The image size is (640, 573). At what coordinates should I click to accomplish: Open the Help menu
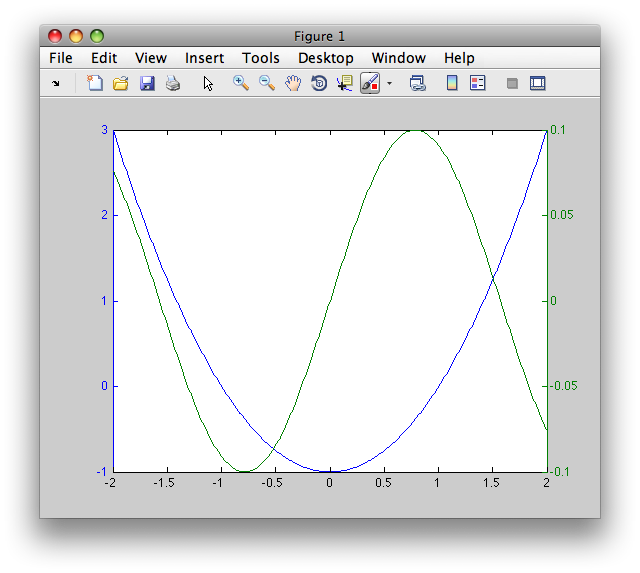(x=459, y=58)
